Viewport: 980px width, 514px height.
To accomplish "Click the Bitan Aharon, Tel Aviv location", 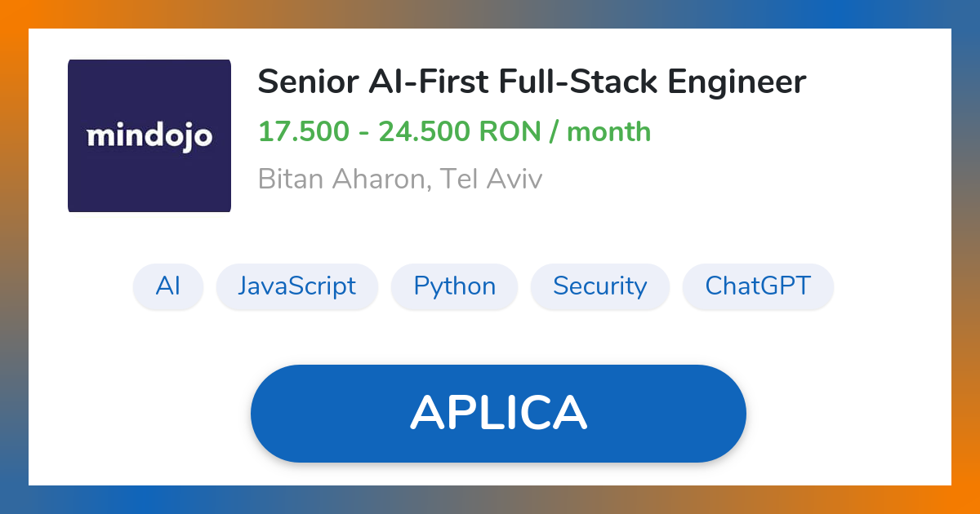I will tap(400, 178).
